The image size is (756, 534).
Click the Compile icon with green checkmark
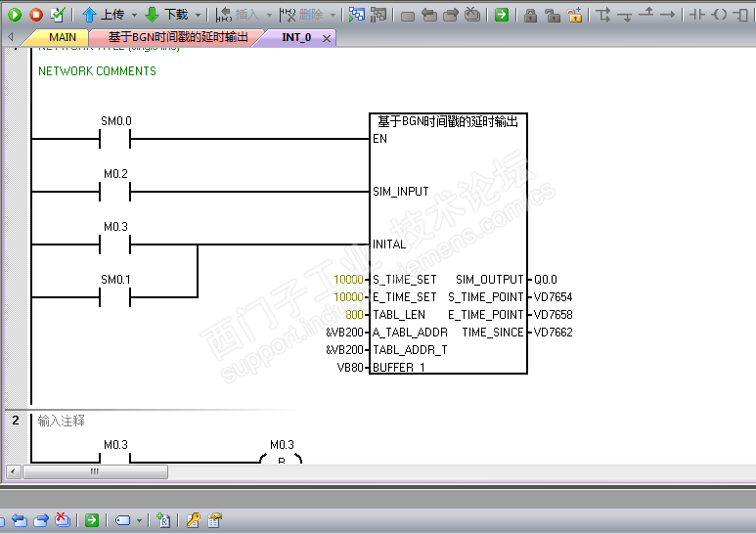tap(58, 15)
